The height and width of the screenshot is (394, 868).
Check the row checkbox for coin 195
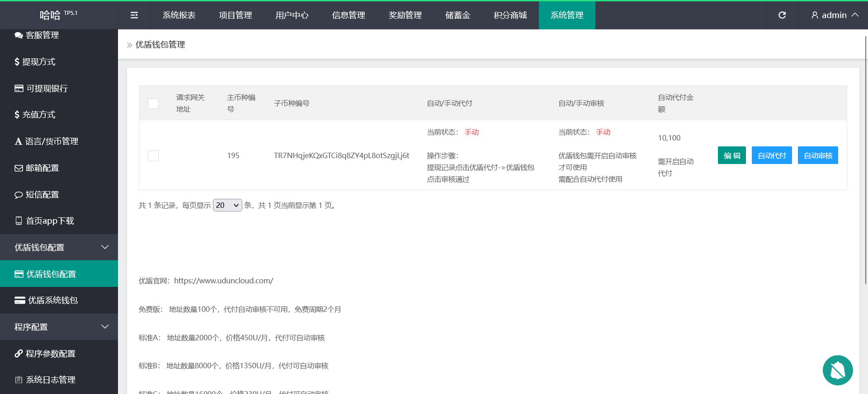coord(153,156)
